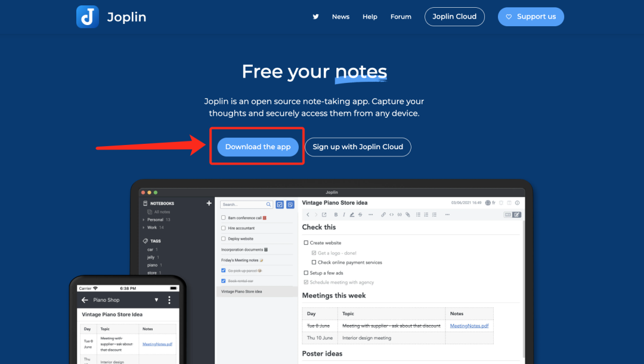The height and width of the screenshot is (364, 644).
Task: Click the Notebooks header icon
Action: point(145,203)
